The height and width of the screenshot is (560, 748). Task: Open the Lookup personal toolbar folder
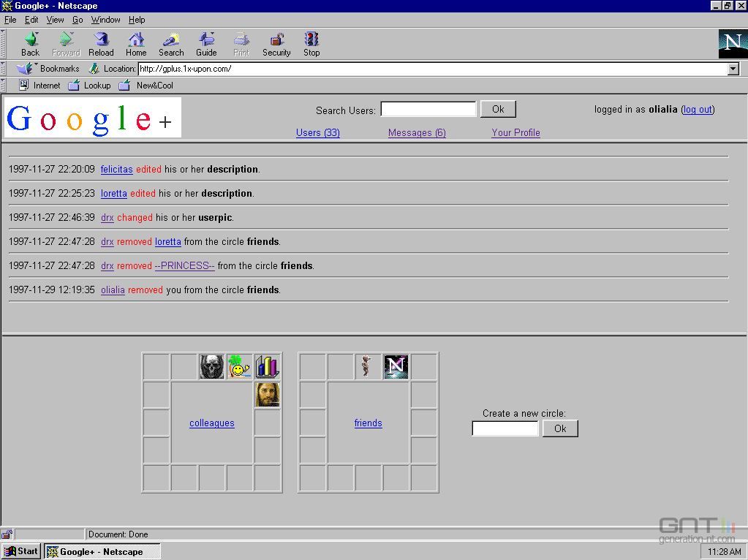click(90, 86)
